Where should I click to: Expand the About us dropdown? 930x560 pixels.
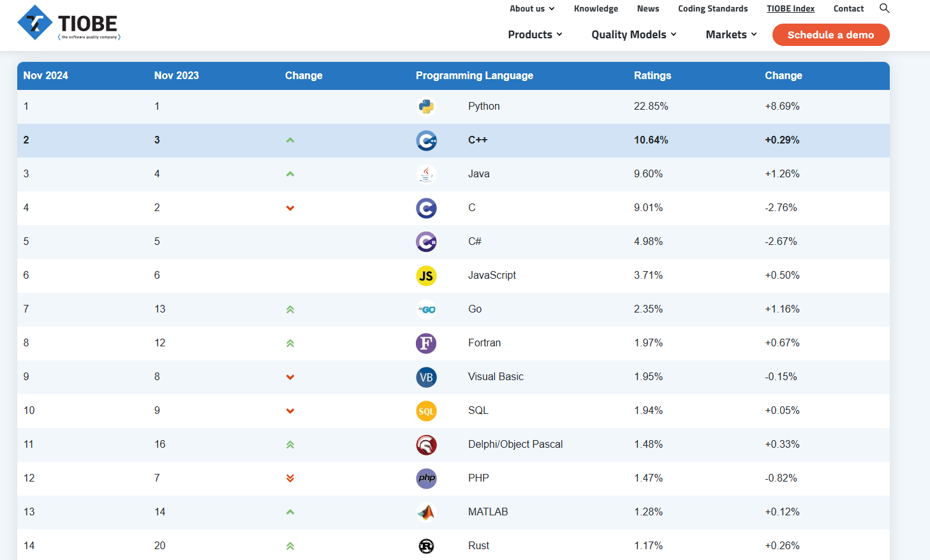tap(532, 8)
